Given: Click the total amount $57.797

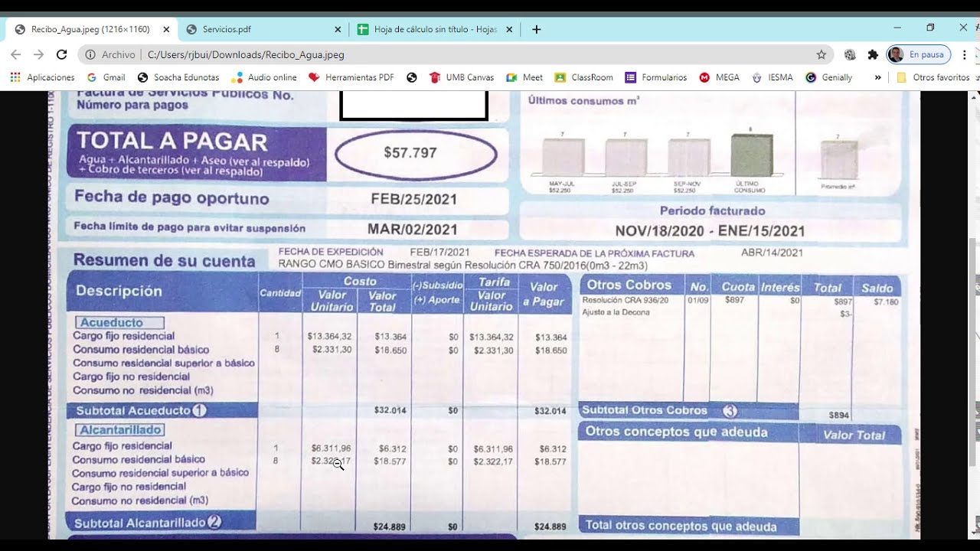Looking at the screenshot, I should coord(410,153).
